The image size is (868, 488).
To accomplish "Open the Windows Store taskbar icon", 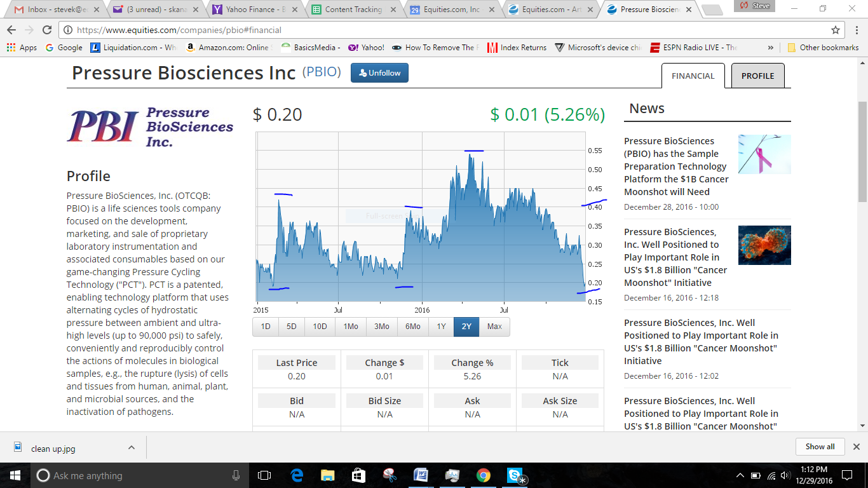I will (x=358, y=475).
